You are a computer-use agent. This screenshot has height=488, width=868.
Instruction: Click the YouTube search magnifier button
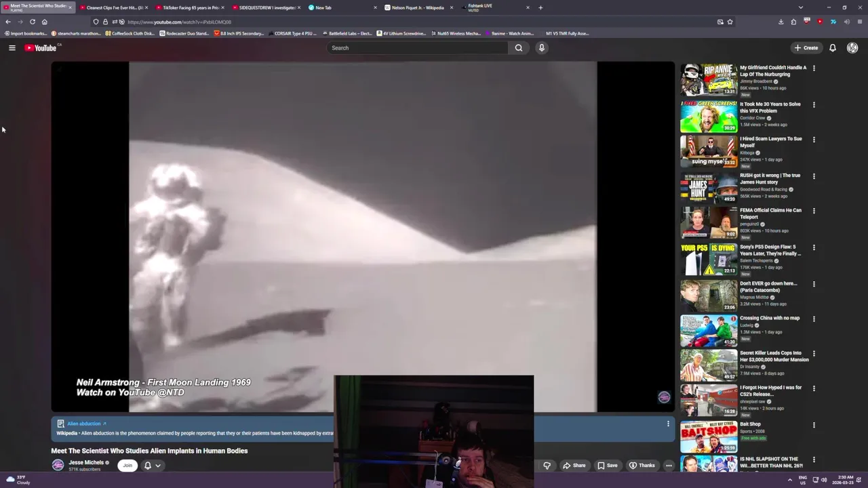pos(519,47)
